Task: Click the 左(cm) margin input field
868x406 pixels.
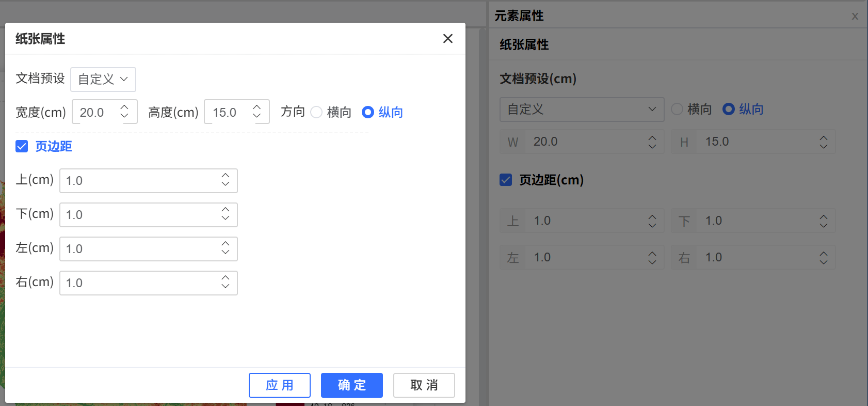Action: (139, 249)
